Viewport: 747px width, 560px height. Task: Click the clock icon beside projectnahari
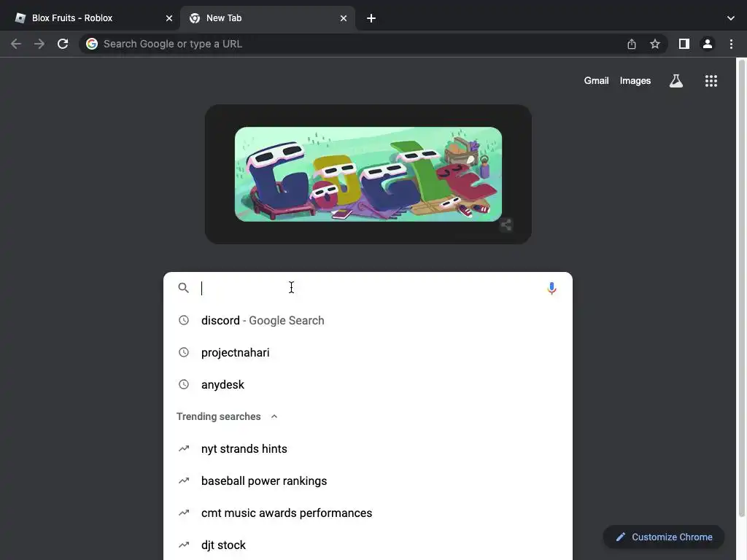pyautogui.click(x=183, y=352)
